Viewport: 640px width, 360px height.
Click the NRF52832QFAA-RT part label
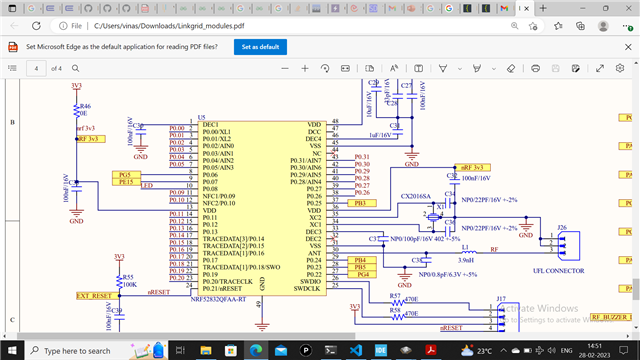click(218, 300)
